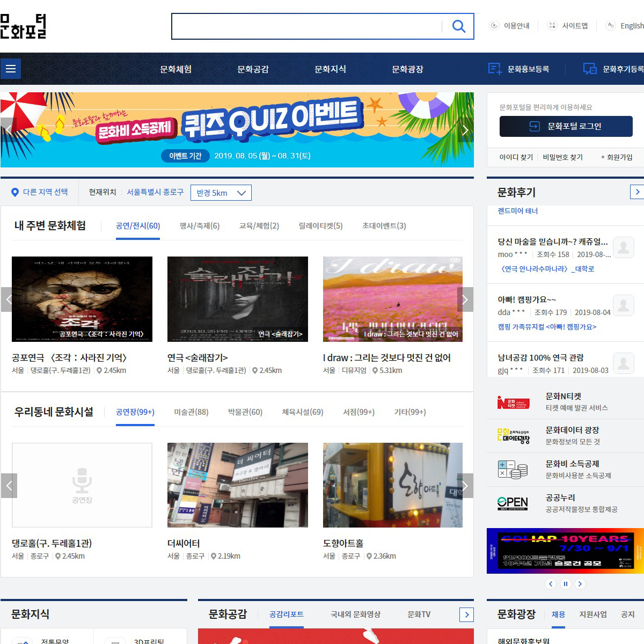Expand the 문화공감 section arrow
The height and width of the screenshot is (644, 644).
click(x=467, y=614)
